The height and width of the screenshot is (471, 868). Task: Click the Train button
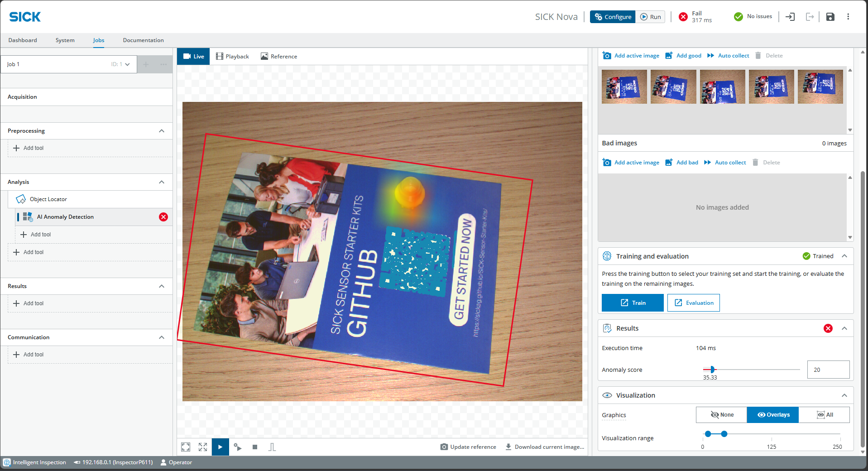(x=633, y=303)
